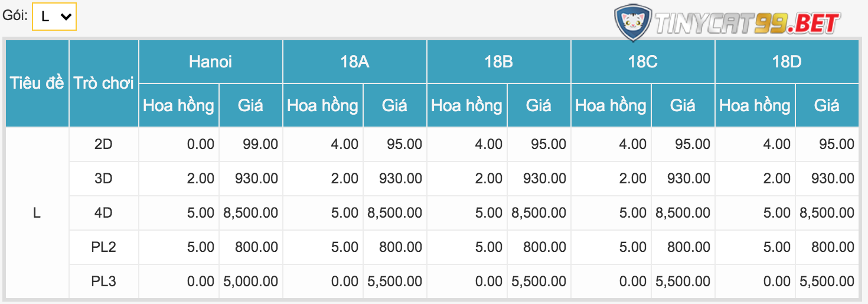This screenshot has height=304, width=868.
Task: Select the 4D game row label
Action: pyautogui.click(x=104, y=213)
